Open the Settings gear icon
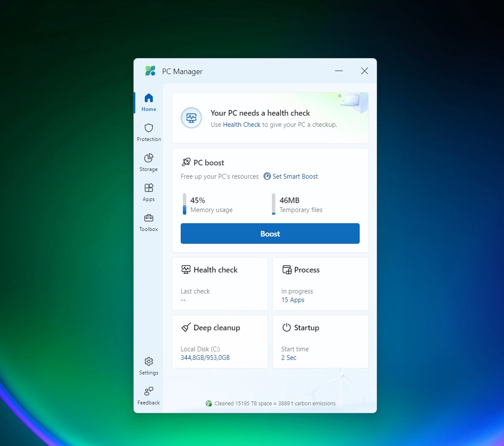Screen dimensions: 504x446 coord(149,362)
